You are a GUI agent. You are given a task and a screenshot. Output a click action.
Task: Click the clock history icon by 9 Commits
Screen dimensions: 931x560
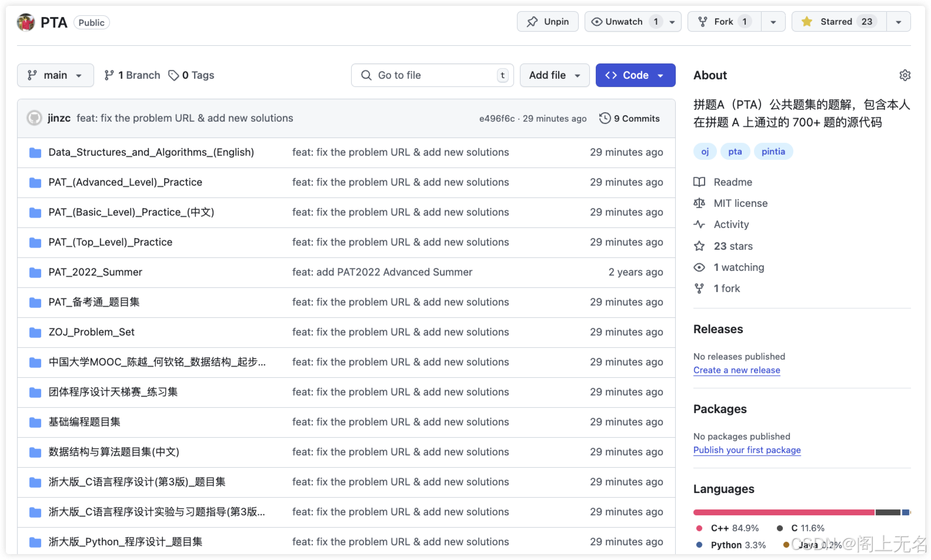click(x=605, y=118)
